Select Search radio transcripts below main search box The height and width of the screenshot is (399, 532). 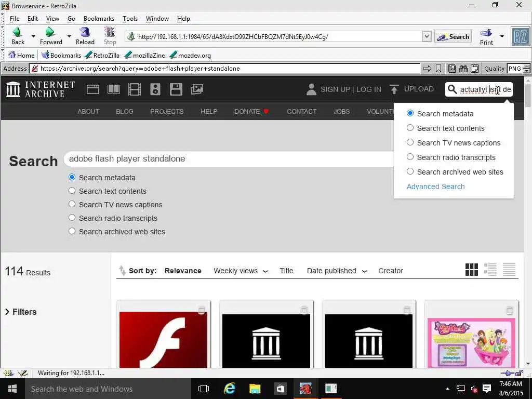[x=72, y=218]
